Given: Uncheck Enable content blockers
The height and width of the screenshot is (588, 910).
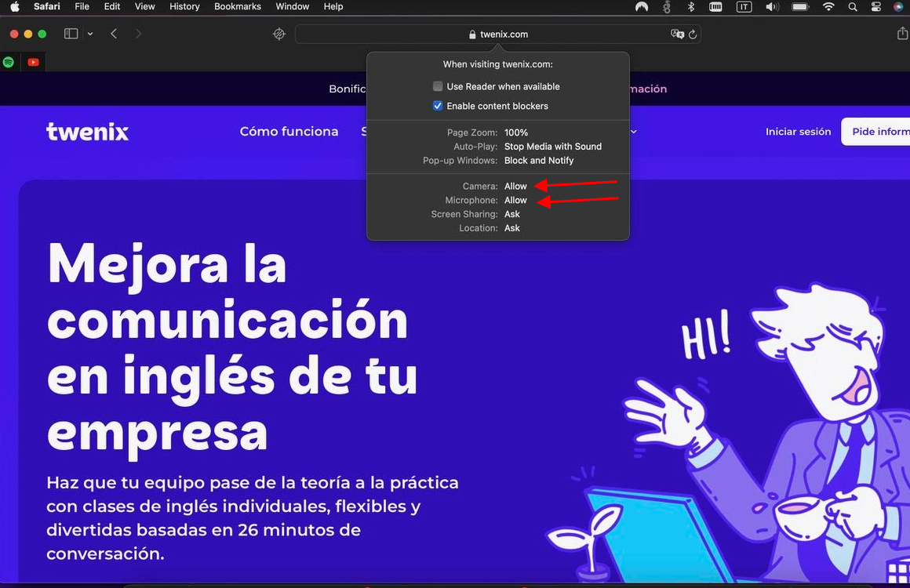Looking at the screenshot, I should pyautogui.click(x=438, y=106).
